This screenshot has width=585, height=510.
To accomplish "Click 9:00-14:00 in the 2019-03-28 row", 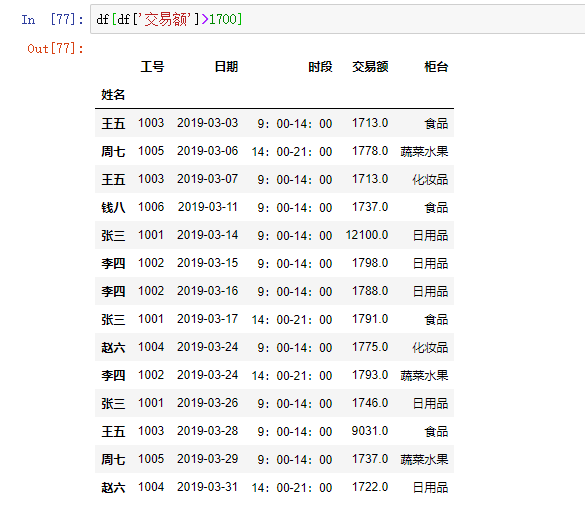I will tap(295, 431).
